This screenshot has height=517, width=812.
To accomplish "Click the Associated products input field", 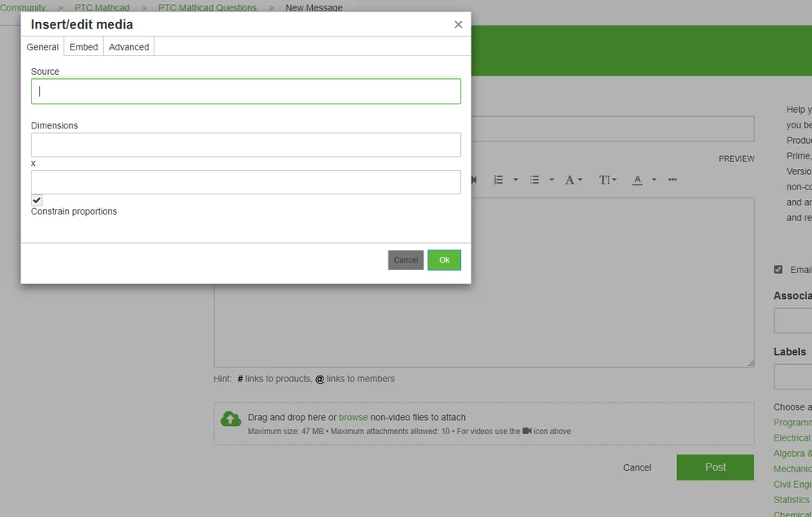I will pos(792,320).
